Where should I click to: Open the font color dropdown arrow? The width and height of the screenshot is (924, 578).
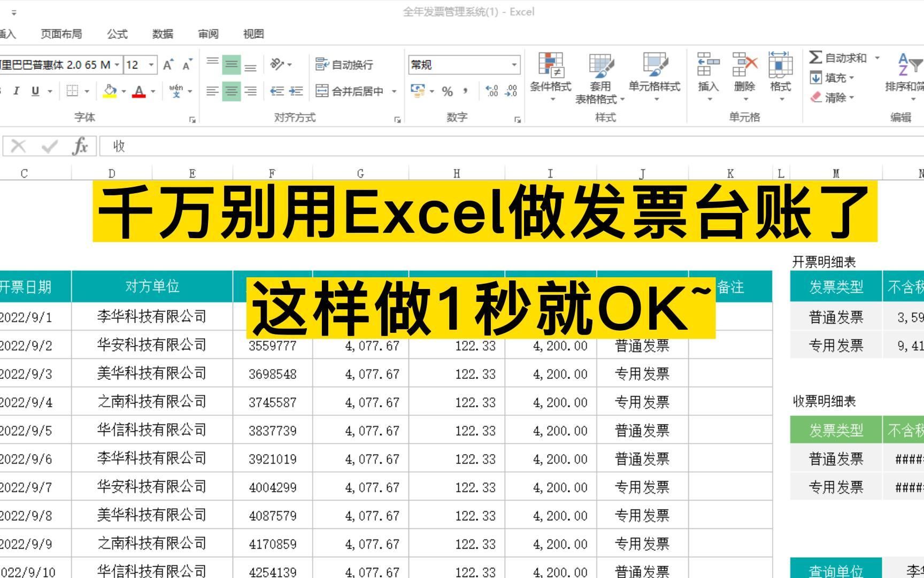pos(153,92)
